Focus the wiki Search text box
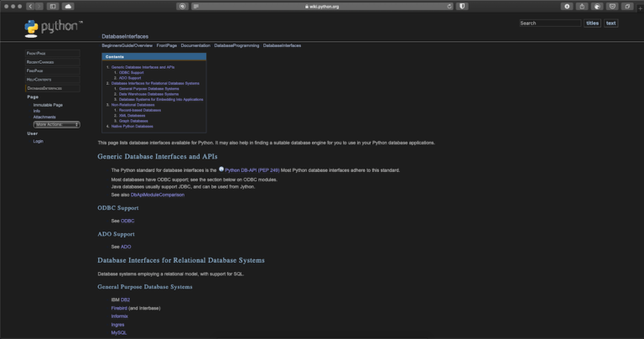The image size is (644, 339). 550,23
